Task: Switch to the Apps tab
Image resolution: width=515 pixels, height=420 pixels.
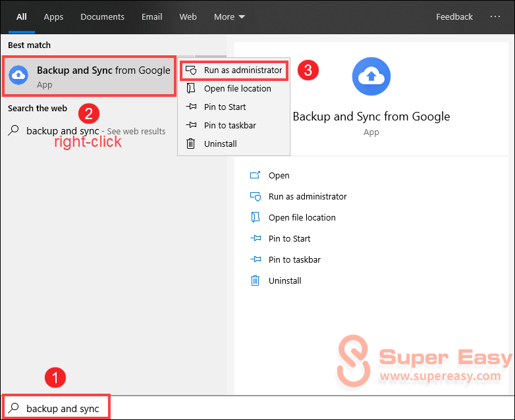Action: [53, 16]
